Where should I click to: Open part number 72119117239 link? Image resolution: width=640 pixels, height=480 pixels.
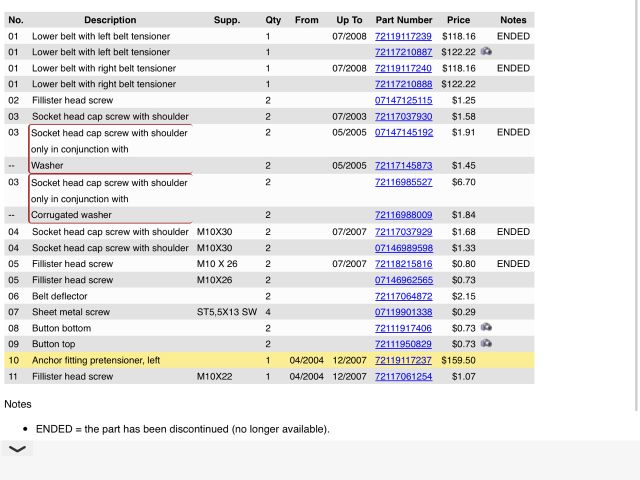click(x=403, y=36)
